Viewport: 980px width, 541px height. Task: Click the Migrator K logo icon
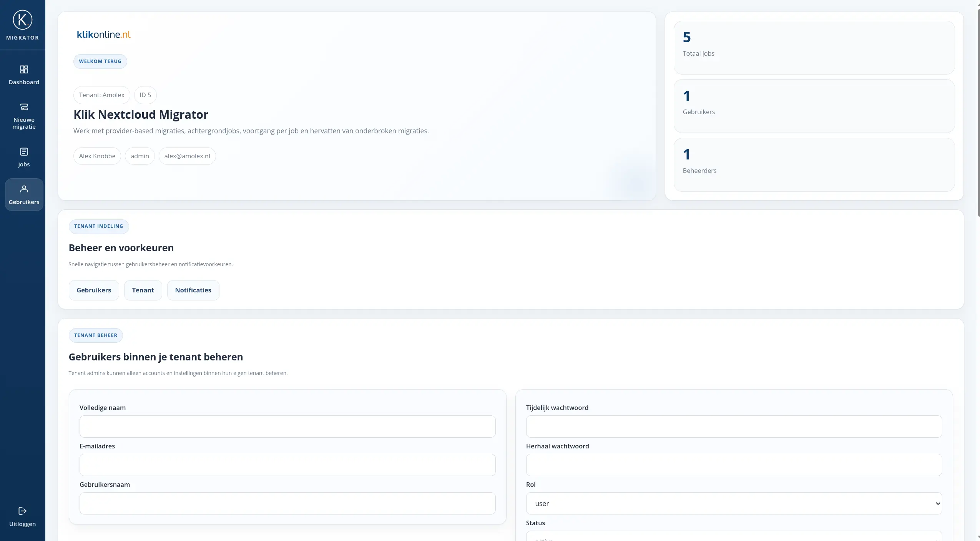tap(23, 20)
